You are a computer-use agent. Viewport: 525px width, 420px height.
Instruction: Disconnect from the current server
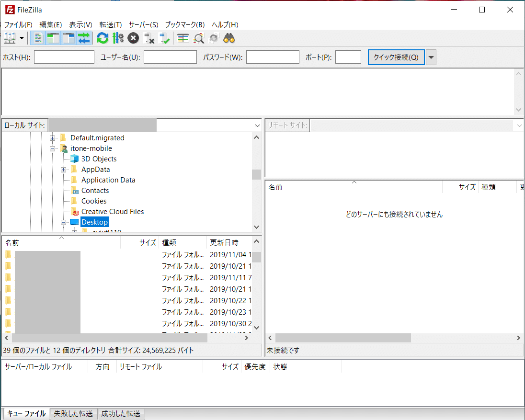pos(148,38)
